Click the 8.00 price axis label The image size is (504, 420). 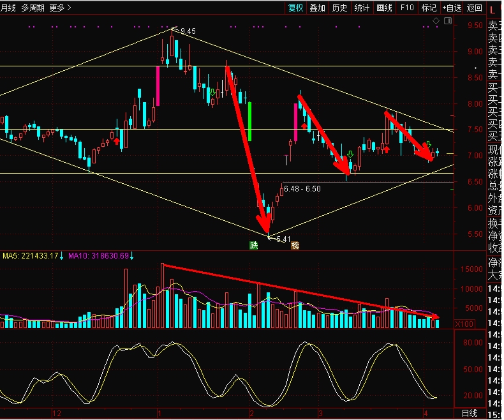(475, 103)
